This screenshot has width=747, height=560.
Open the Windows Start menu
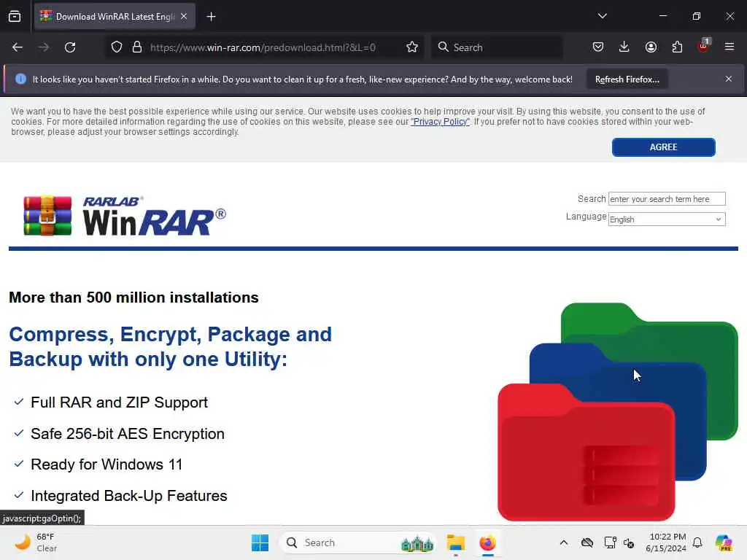click(x=260, y=542)
